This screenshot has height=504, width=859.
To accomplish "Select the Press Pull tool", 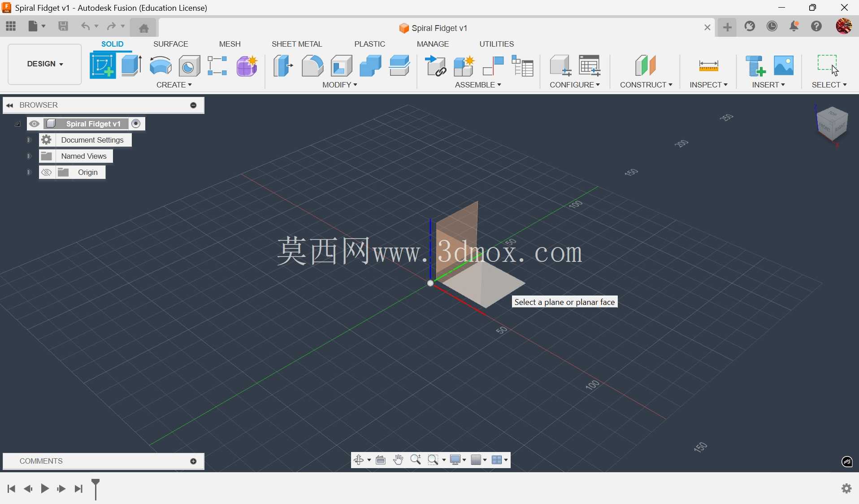I will click(x=283, y=66).
